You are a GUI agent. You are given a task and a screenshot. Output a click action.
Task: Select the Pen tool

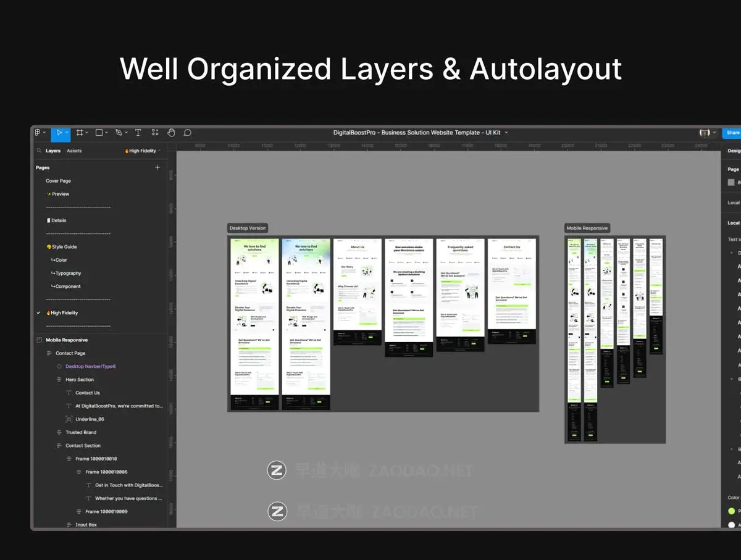point(119,132)
